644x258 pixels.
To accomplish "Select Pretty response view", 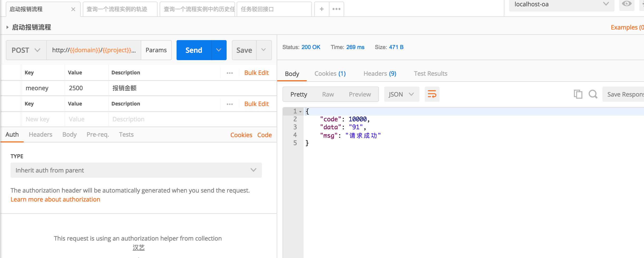I will point(299,94).
